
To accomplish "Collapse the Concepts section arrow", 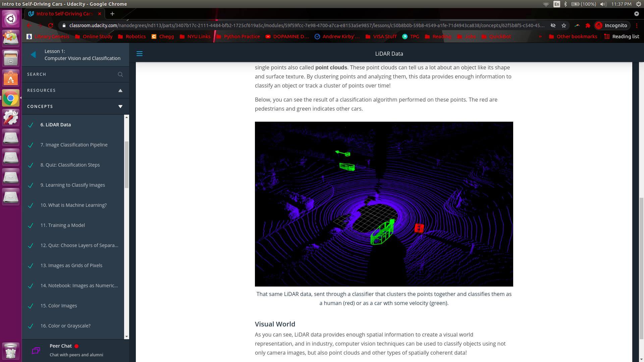I will (x=120, y=107).
